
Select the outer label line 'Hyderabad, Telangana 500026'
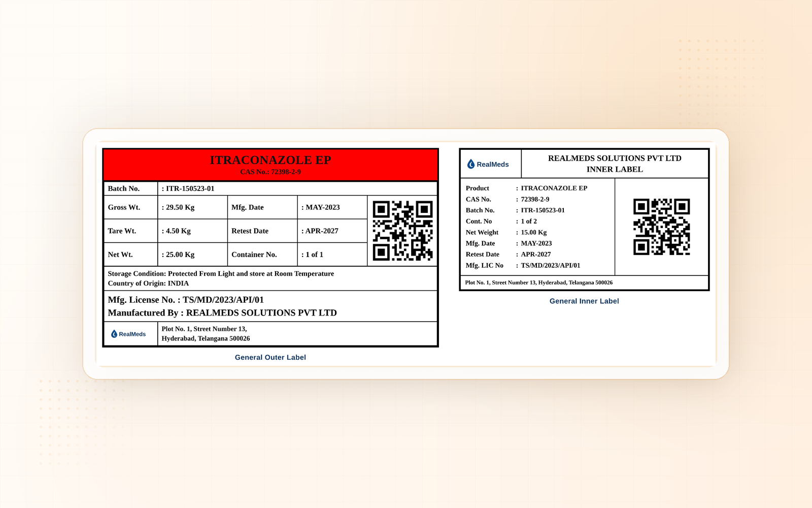206,338
